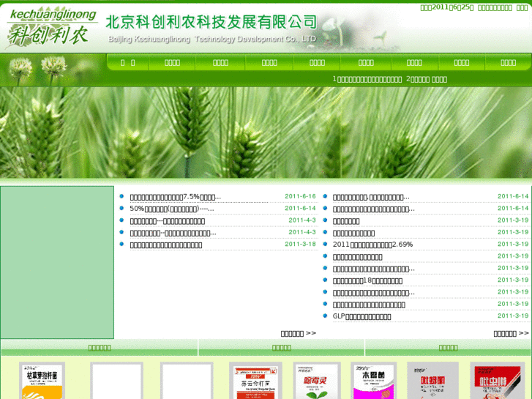Click the >> more link below the 2011-3-18 list

[299, 333]
